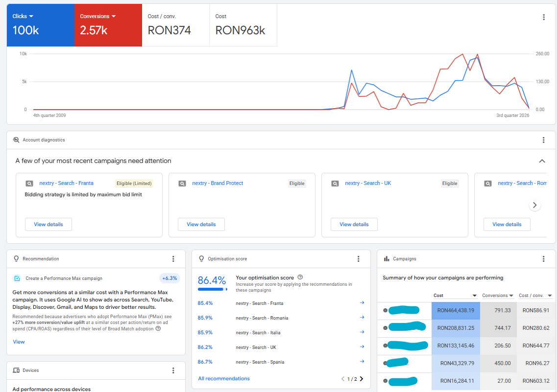Click View details for nextry - Brand Protect

(201, 224)
